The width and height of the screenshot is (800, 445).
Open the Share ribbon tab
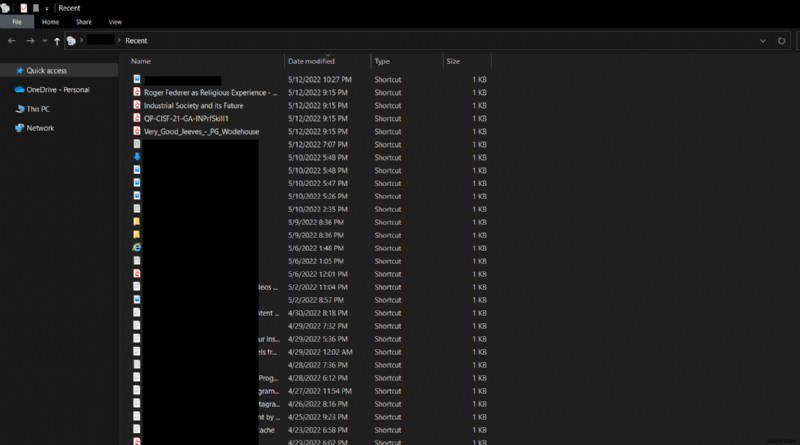coord(84,22)
